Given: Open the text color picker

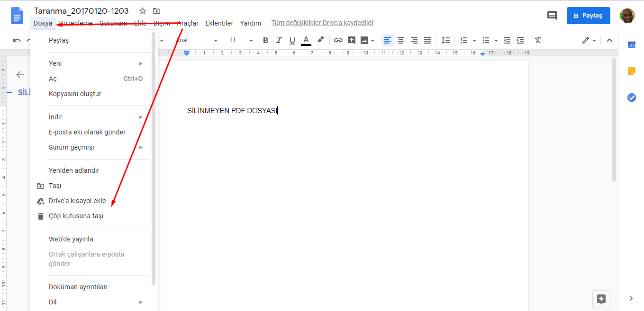Looking at the screenshot, I should (x=306, y=40).
